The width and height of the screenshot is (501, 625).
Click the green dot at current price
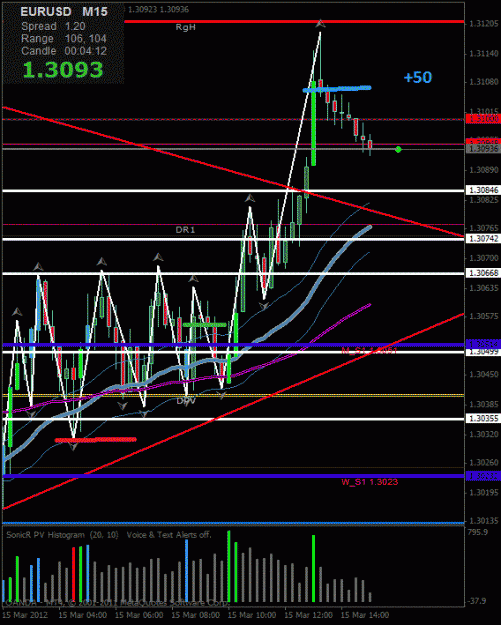[398, 149]
